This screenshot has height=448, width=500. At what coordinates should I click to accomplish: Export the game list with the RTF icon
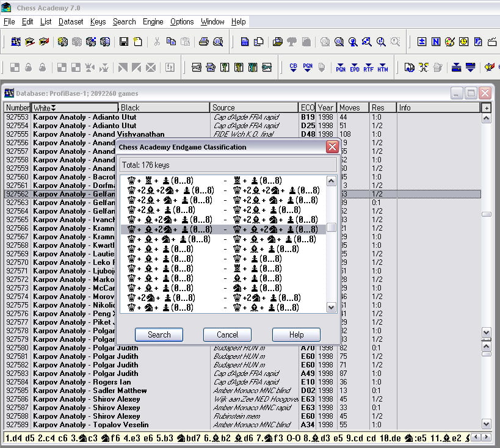[x=369, y=68]
